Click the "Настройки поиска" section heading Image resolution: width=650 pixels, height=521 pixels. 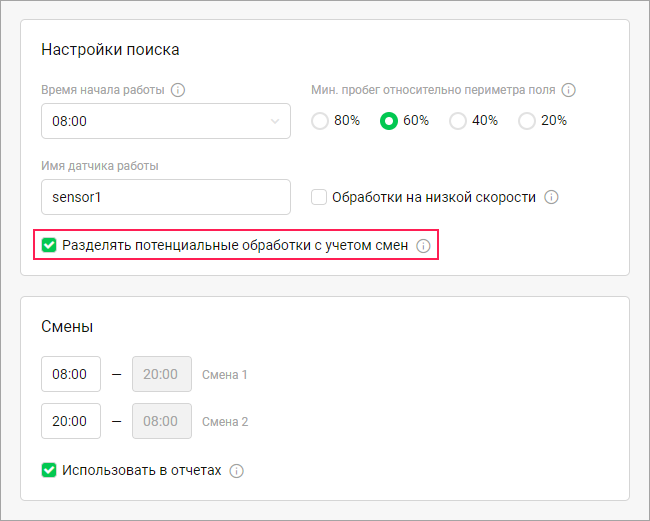(110, 49)
